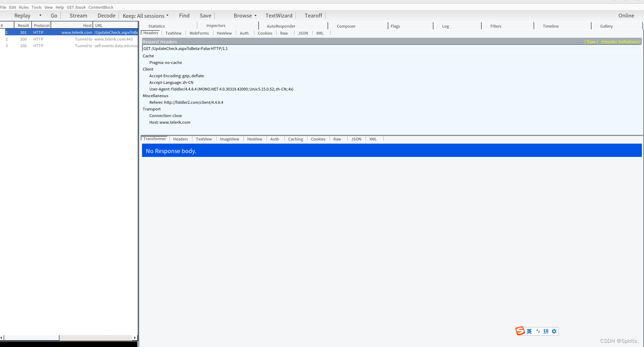Open the File menu

tap(3, 7)
